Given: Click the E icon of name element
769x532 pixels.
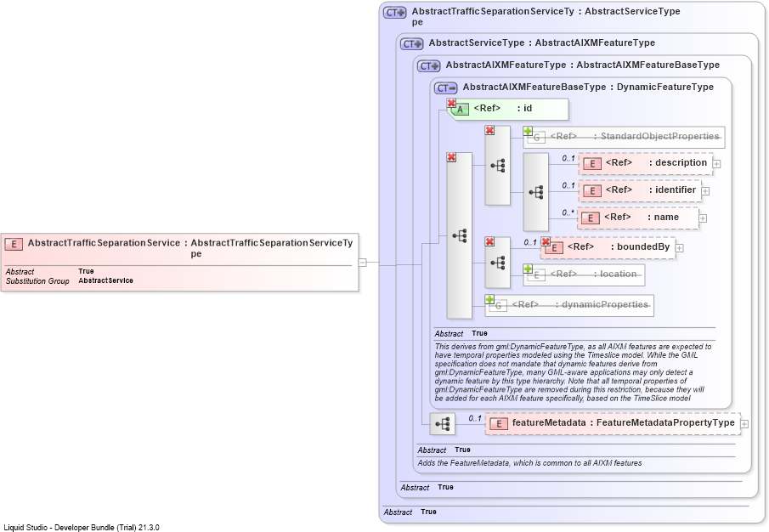Looking at the screenshot, I should click(591, 218).
